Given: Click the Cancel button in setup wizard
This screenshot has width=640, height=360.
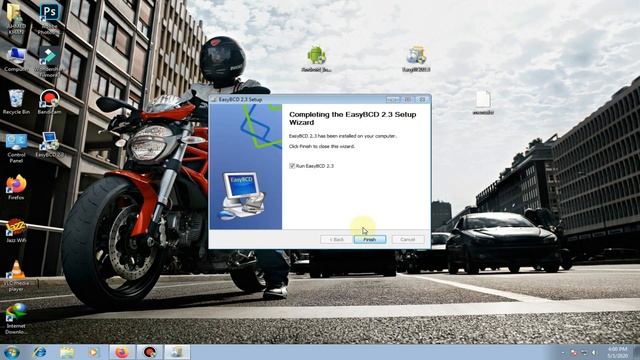Looking at the screenshot, I should point(407,240).
